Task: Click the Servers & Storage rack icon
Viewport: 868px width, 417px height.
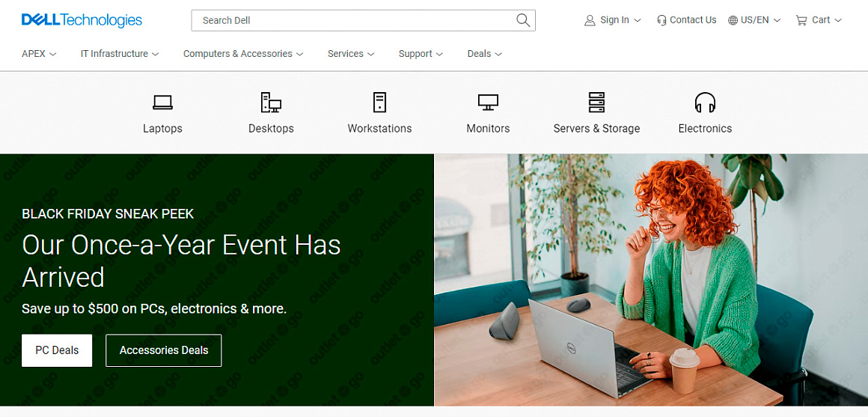Action: click(x=597, y=103)
